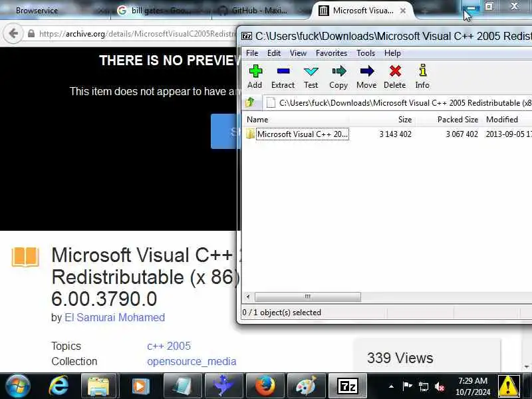Click the horizontal scrollbar thumb in 7-Zip
Screen dimensions: 532x399
pos(308,297)
